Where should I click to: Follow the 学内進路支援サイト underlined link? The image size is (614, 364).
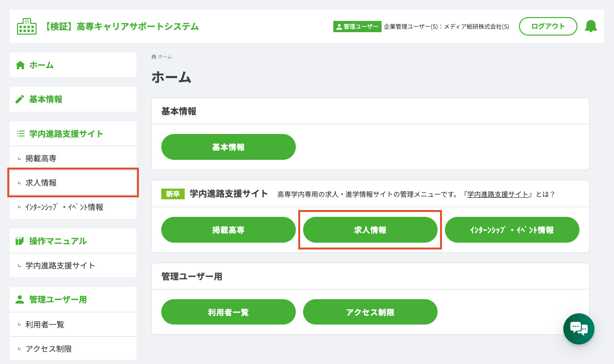pyautogui.click(x=498, y=194)
